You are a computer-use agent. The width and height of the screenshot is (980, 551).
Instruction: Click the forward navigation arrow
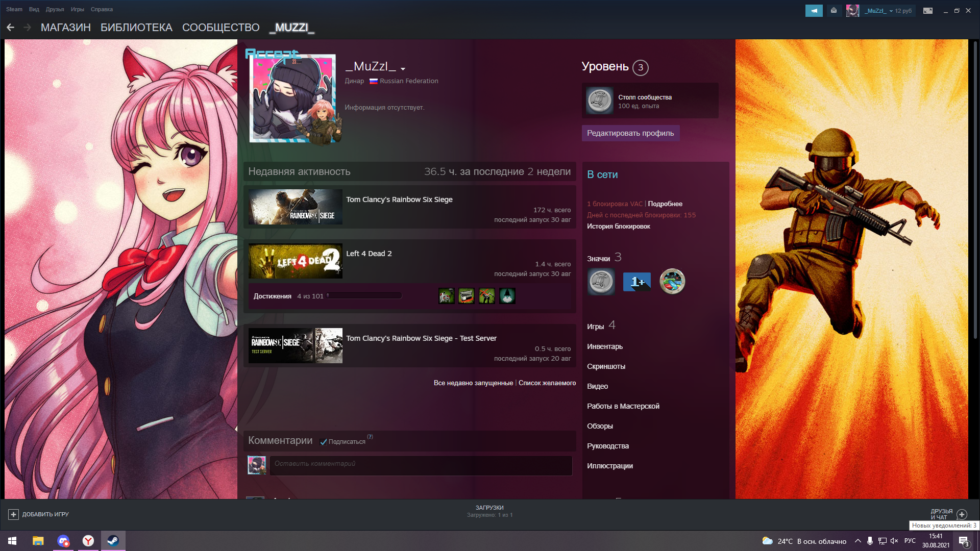pyautogui.click(x=28, y=27)
